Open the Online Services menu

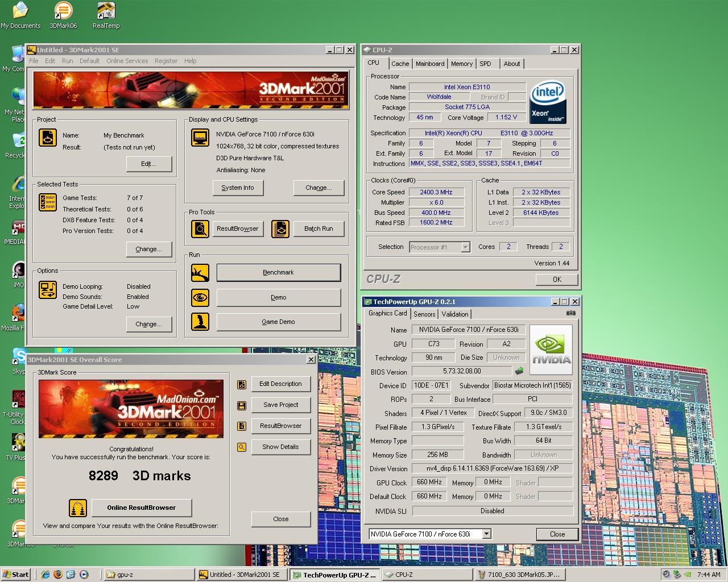[127, 61]
